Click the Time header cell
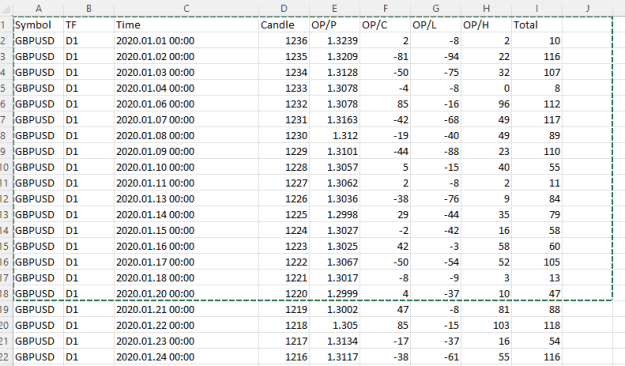 tap(186, 25)
